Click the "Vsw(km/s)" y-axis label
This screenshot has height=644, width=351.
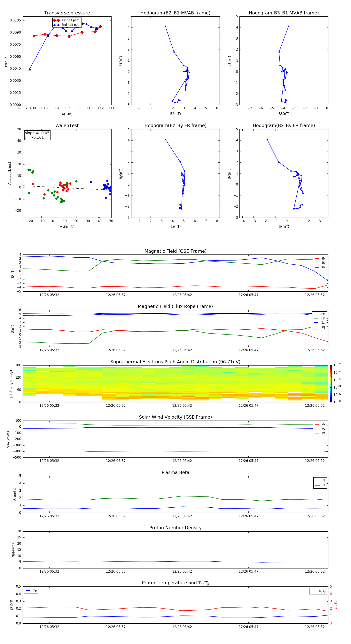point(8,439)
